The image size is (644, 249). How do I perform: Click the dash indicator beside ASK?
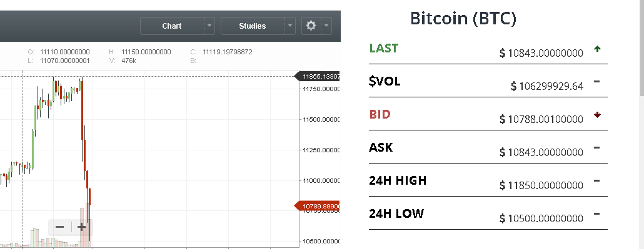(596, 148)
